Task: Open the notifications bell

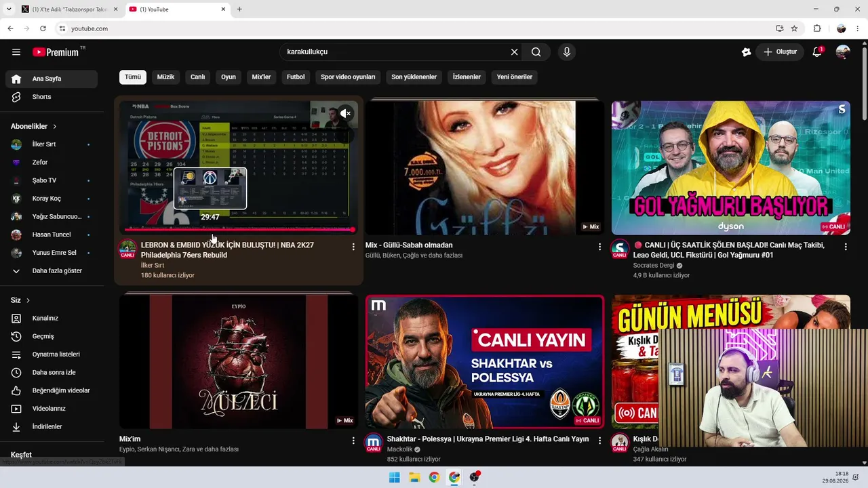Action: (x=817, y=52)
